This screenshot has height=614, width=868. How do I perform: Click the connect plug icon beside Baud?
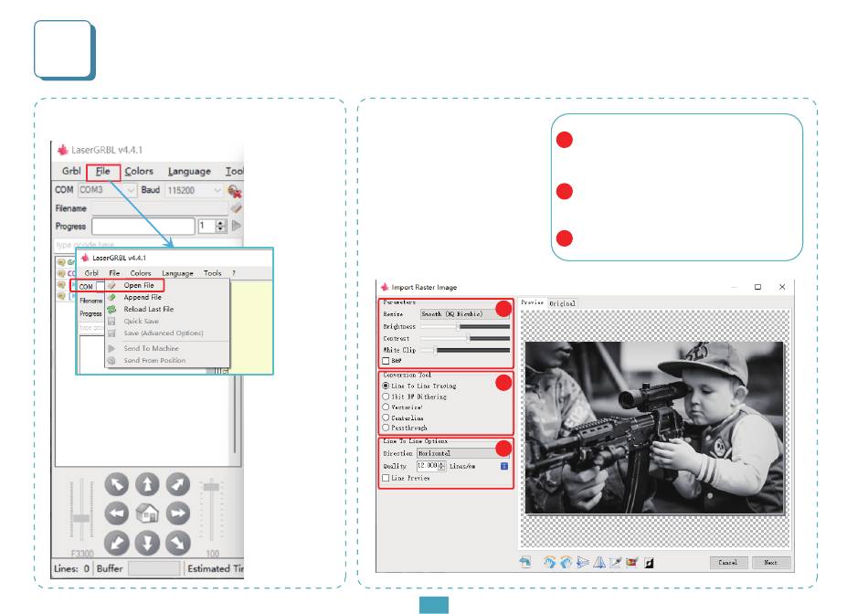(x=234, y=191)
